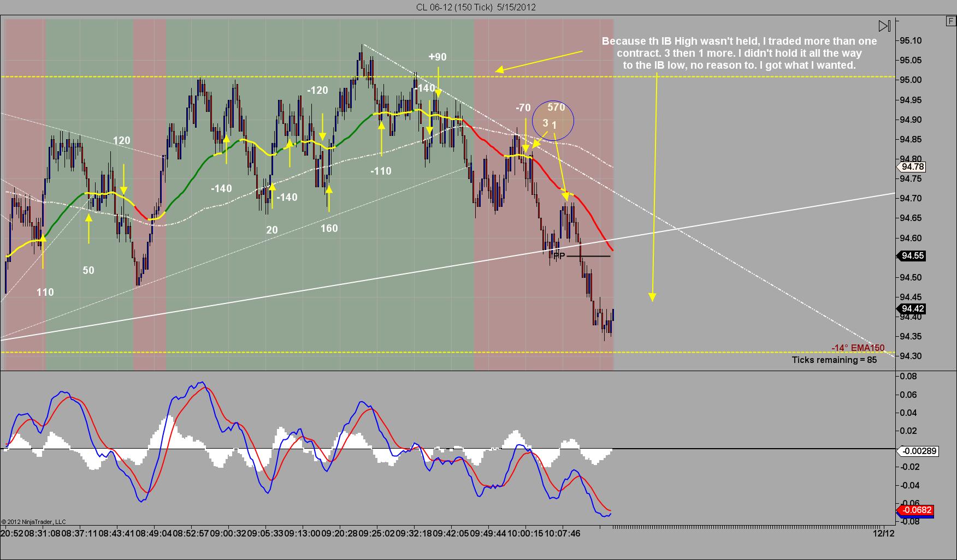Click the 12/12 date label on axis

pos(884,533)
